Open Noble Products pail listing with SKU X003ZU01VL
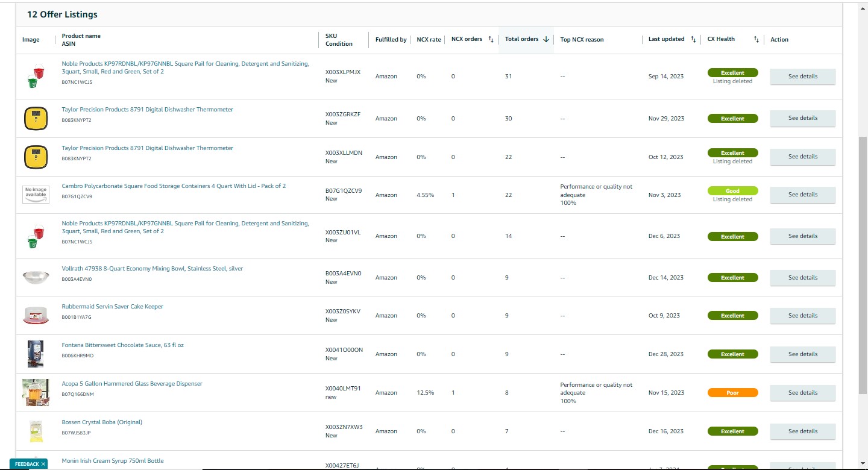Viewport: 868px width, 470px height. pyautogui.click(x=186, y=227)
